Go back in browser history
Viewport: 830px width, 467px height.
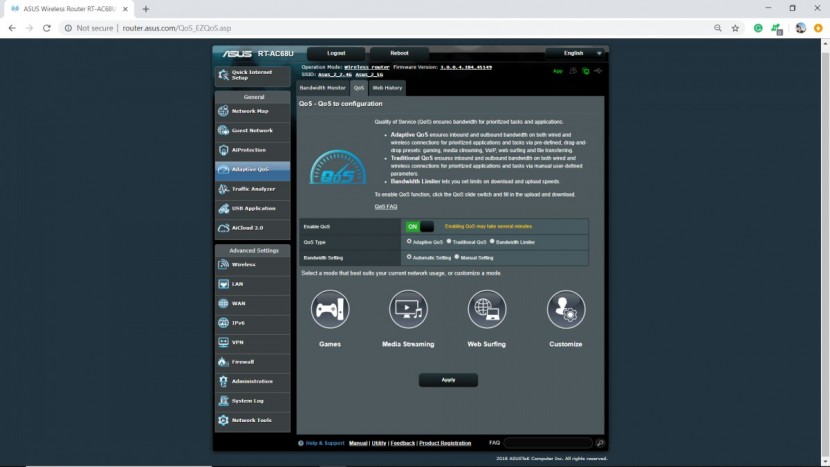tap(12, 28)
